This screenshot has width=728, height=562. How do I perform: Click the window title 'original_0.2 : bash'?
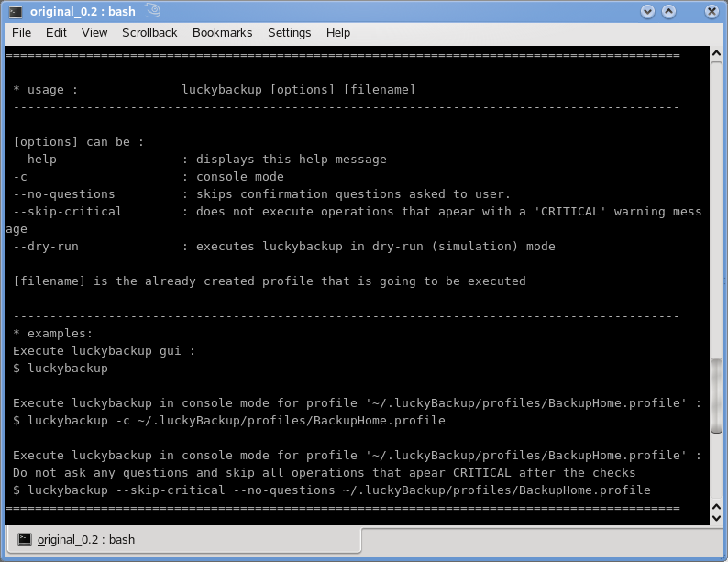pos(83,11)
